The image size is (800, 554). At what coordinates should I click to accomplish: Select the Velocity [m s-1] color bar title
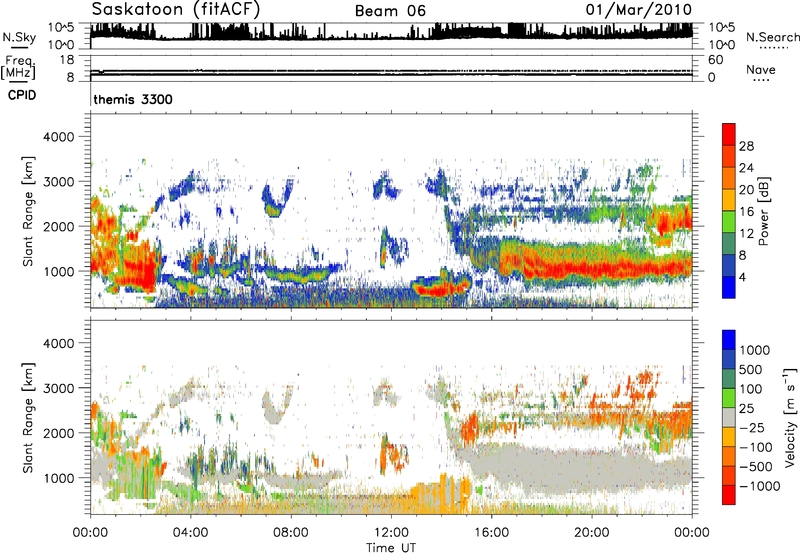point(789,417)
